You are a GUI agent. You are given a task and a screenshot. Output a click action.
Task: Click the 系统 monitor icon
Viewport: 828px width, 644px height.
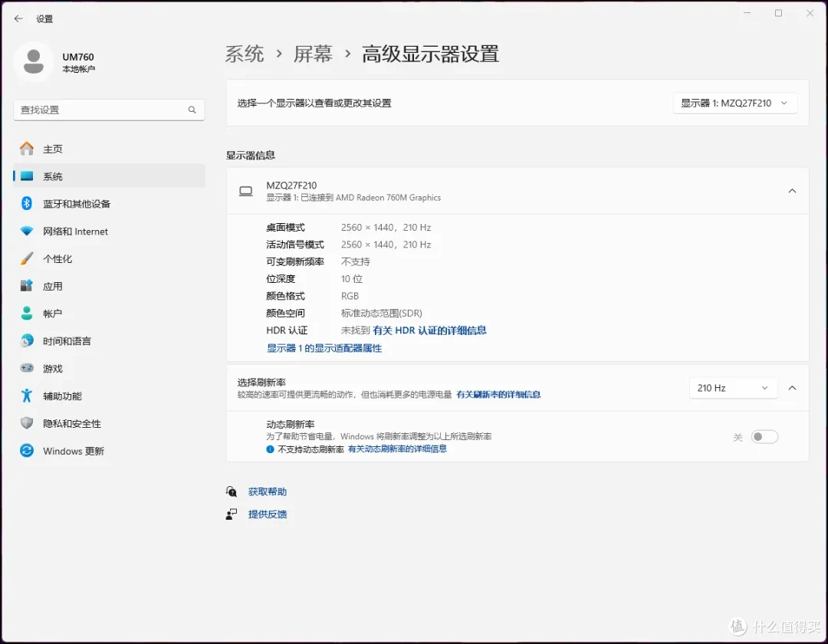point(27,176)
